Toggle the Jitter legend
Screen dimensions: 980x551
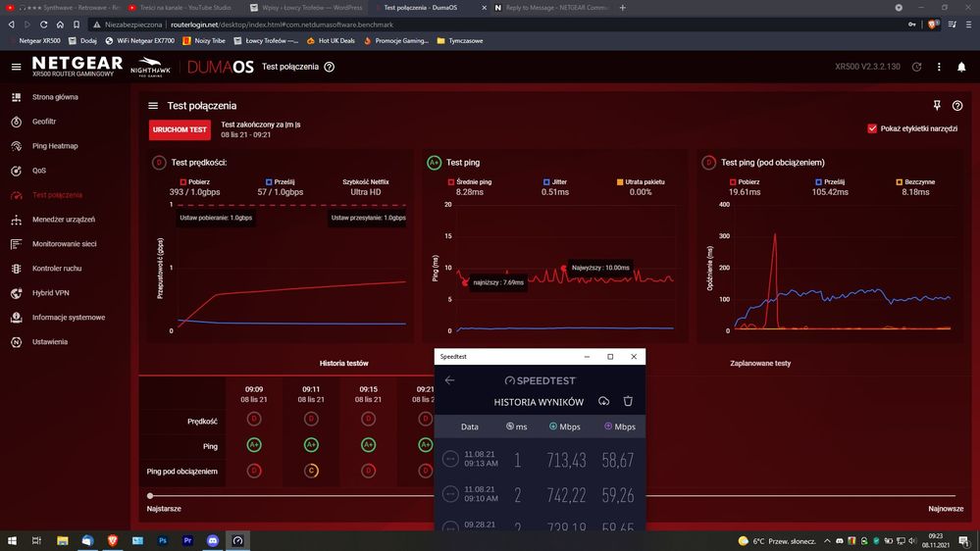click(x=555, y=181)
